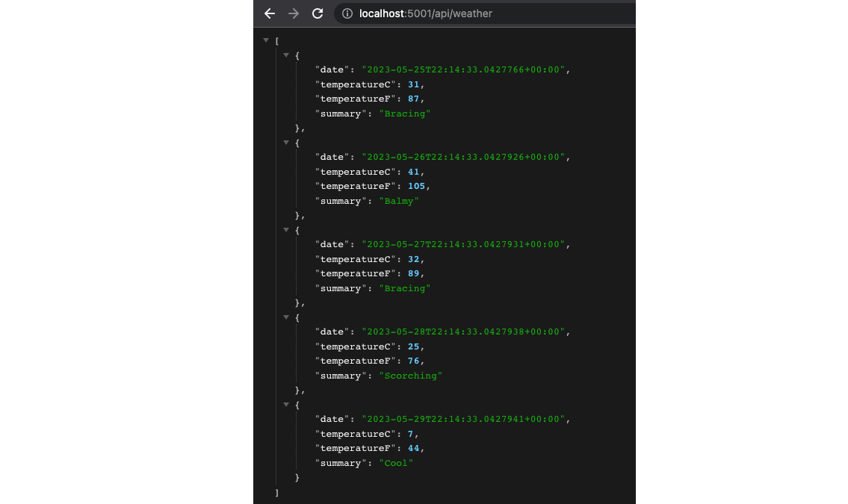Click the "summary" key beside "Scorching"
The image size is (848, 504).
(341, 376)
